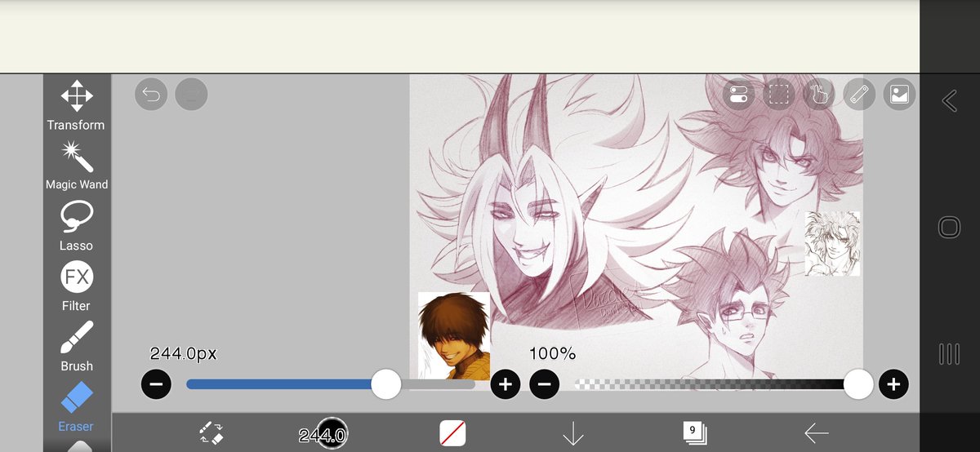Select the Lasso tool
Image resolution: width=980 pixels, height=452 pixels.
pyautogui.click(x=76, y=226)
